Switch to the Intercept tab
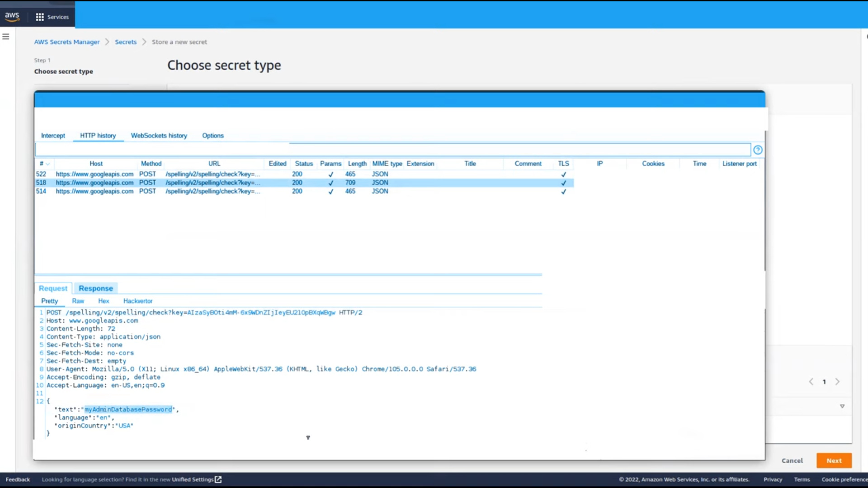The width and height of the screenshot is (868, 488). (x=53, y=136)
